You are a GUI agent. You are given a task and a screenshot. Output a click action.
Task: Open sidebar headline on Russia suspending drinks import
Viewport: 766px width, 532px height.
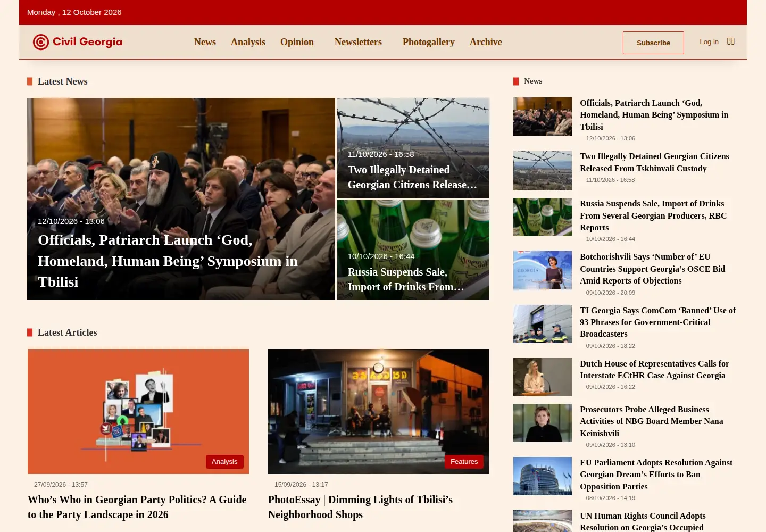coord(653,215)
